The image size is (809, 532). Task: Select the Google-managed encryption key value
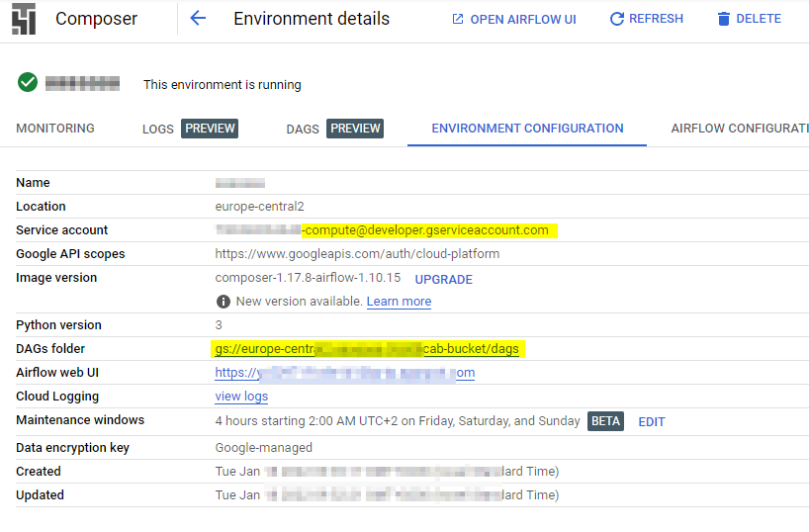[264, 447]
